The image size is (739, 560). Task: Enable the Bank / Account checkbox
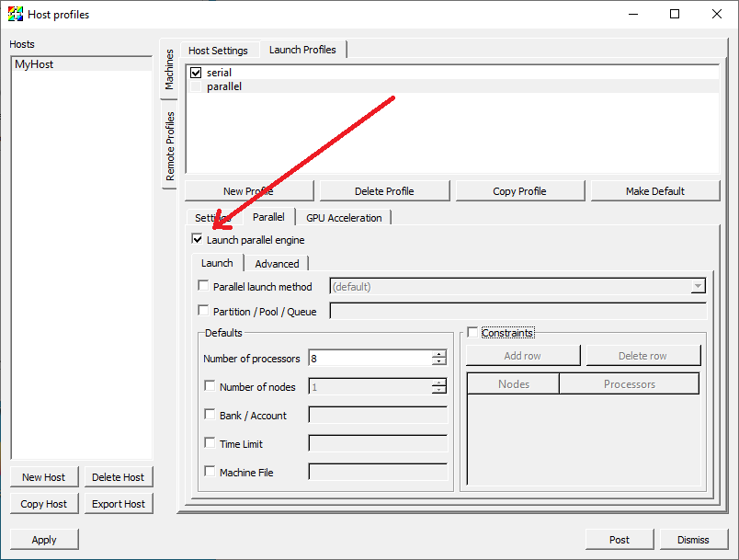coord(210,415)
